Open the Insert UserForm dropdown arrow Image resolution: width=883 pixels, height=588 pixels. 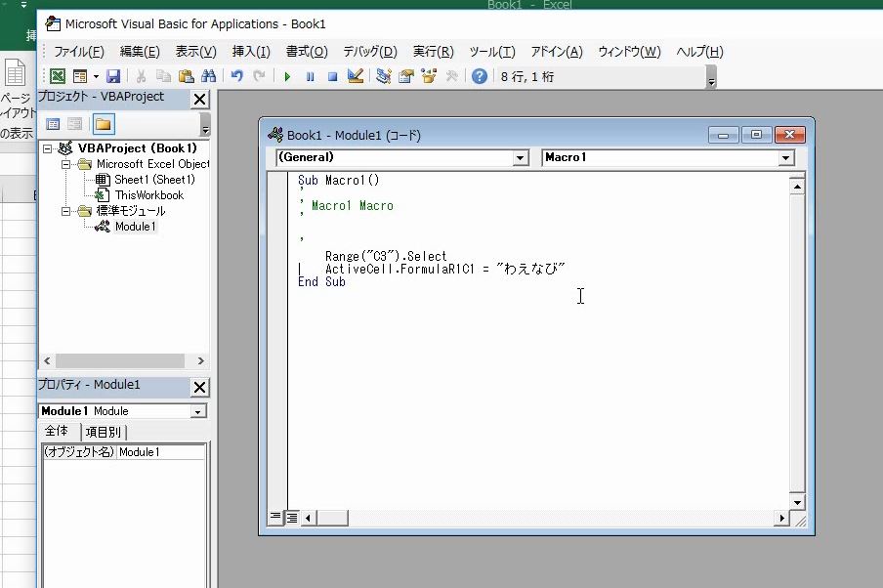[x=96, y=76]
